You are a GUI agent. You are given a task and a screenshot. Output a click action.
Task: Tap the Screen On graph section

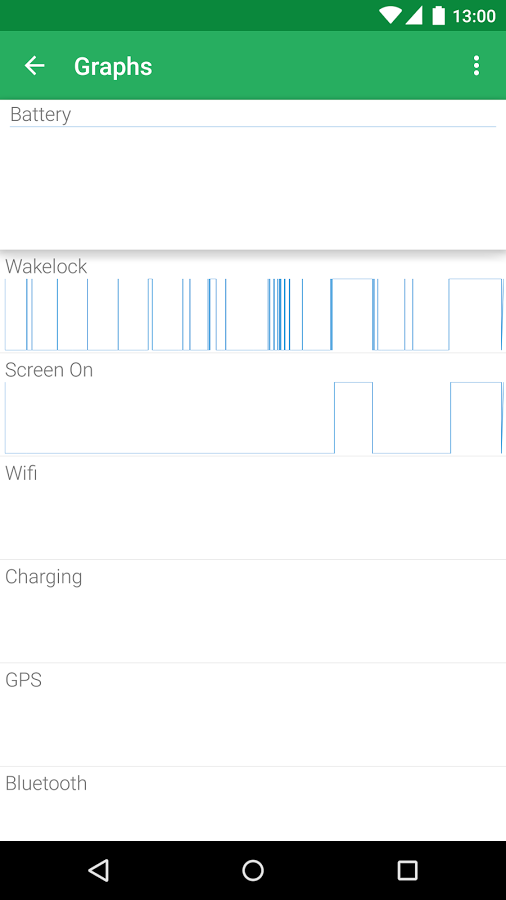coord(253,405)
